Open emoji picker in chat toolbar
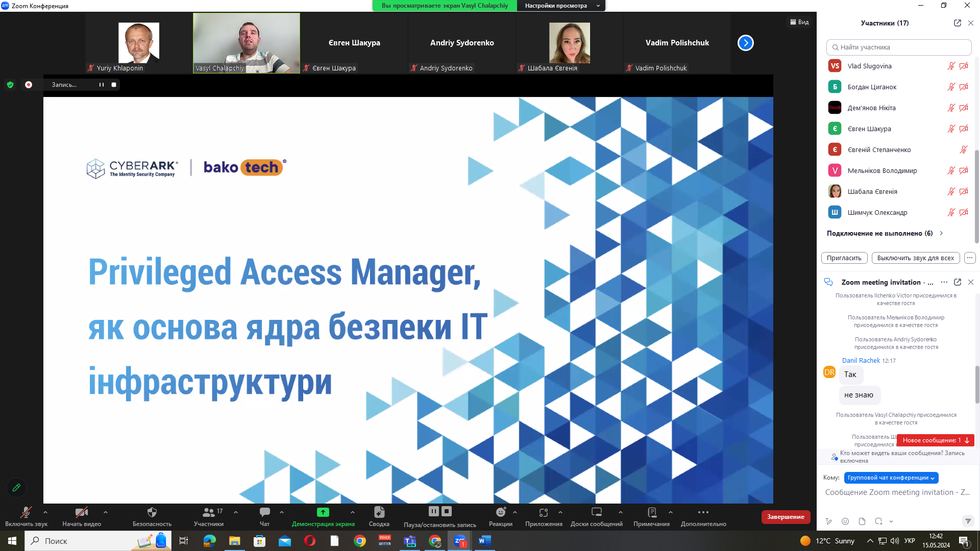 coord(845,521)
